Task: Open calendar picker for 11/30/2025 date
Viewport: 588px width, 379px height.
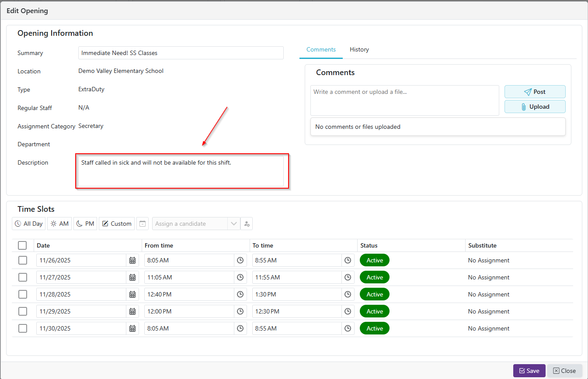Action: tap(132, 328)
